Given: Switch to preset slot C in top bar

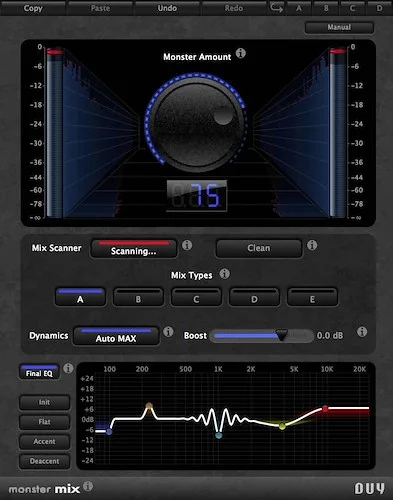Looking at the screenshot, I should [x=352, y=8].
